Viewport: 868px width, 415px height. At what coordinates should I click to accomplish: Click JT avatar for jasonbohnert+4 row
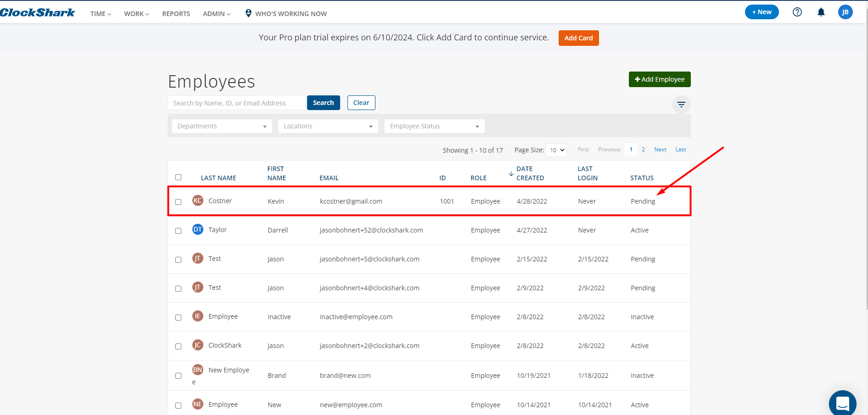198,287
